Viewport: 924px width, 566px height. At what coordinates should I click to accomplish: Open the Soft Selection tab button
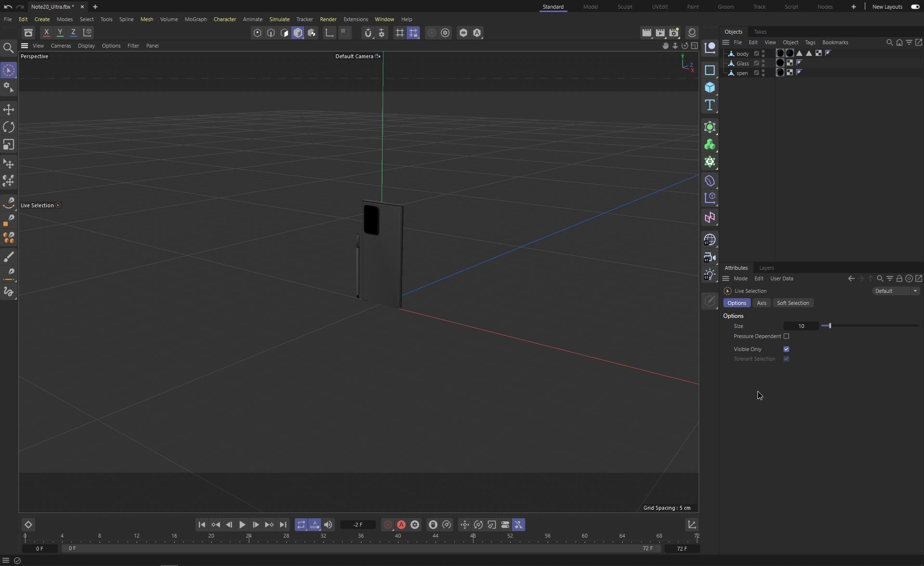[793, 303]
